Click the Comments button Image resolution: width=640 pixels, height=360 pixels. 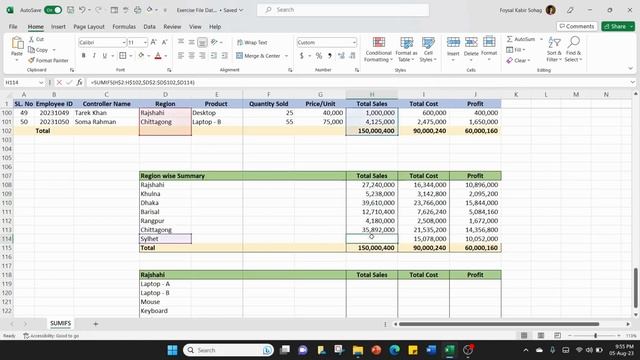click(x=577, y=26)
